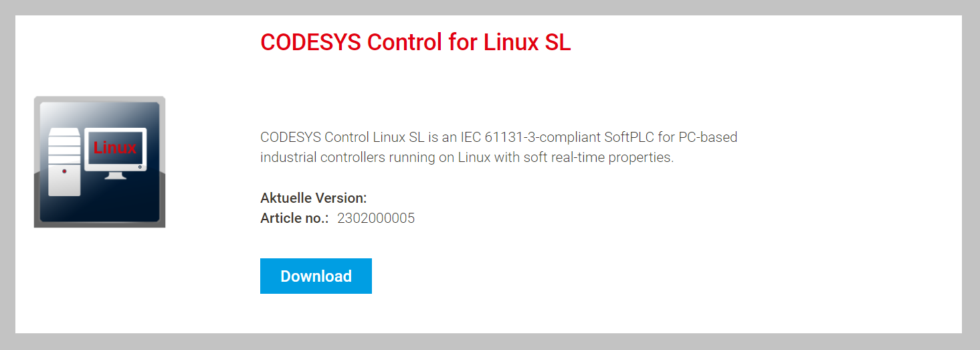Click the blue Download button

click(x=316, y=276)
